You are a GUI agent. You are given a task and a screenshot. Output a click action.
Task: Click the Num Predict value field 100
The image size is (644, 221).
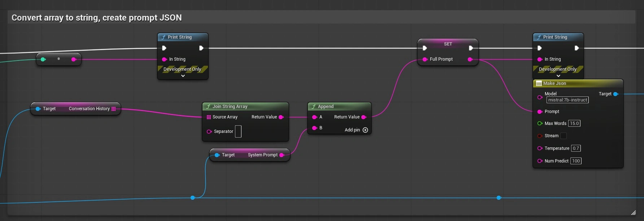tap(576, 161)
